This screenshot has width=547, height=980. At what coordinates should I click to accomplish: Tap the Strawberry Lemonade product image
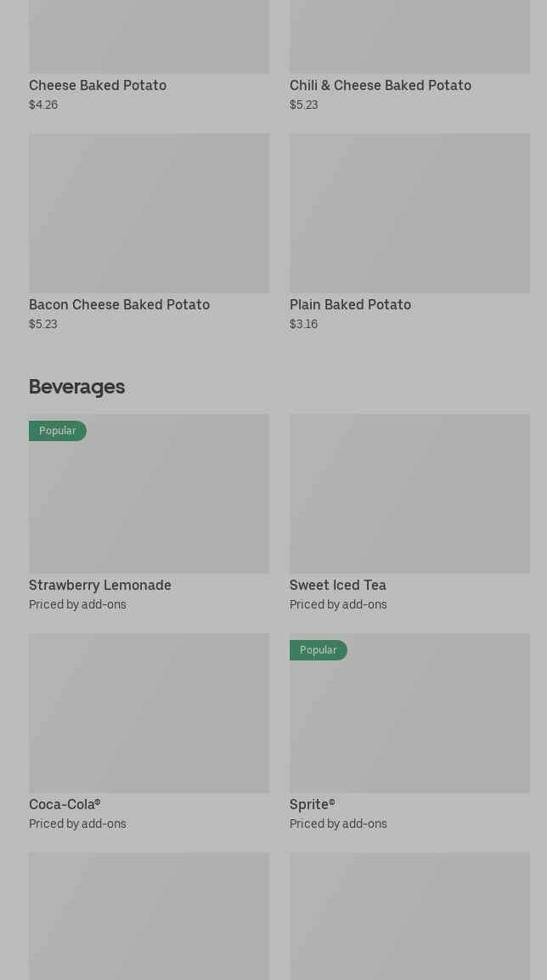[149, 501]
